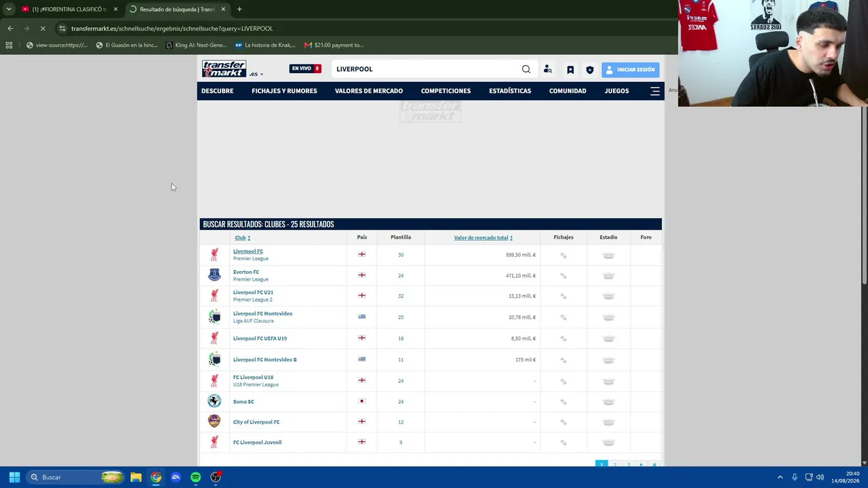Open the ESTADÍSTICAS menu
The image size is (868, 488).
[x=510, y=91]
